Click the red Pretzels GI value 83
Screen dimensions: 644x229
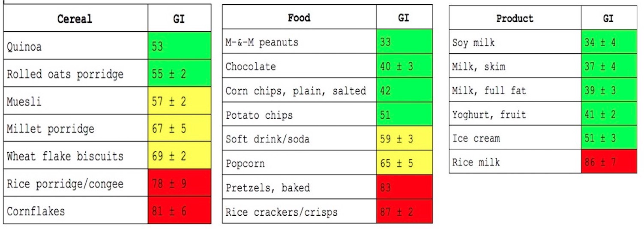tap(404, 187)
